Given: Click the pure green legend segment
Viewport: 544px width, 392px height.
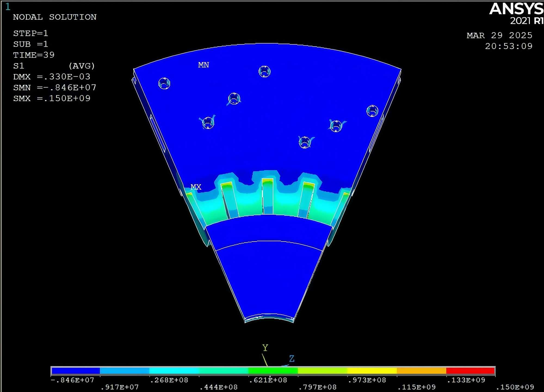Looking at the screenshot, I should click(x=273, y=371).
